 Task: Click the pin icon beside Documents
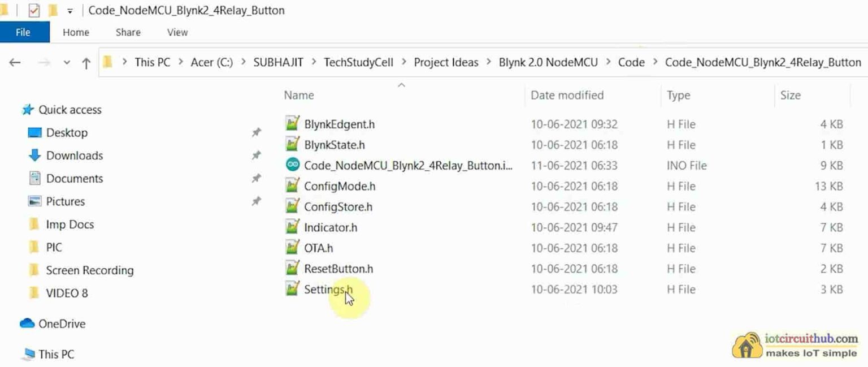click(256, 178)
